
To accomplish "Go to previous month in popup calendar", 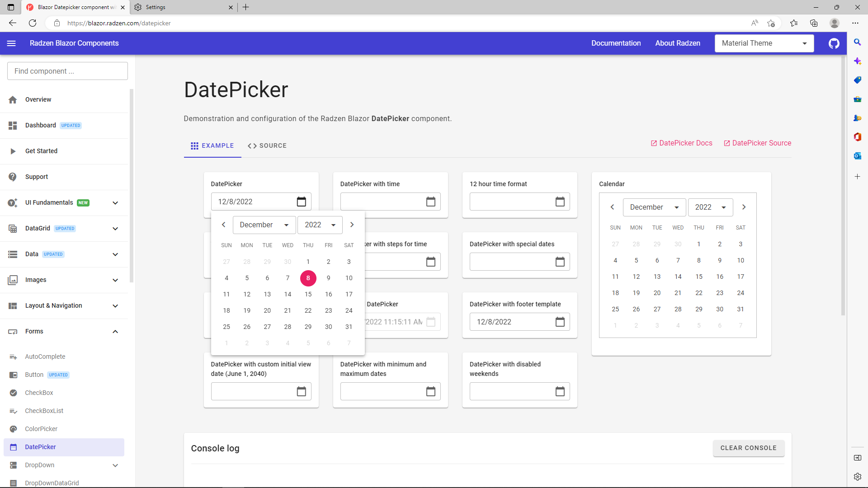I will point(223,225).
